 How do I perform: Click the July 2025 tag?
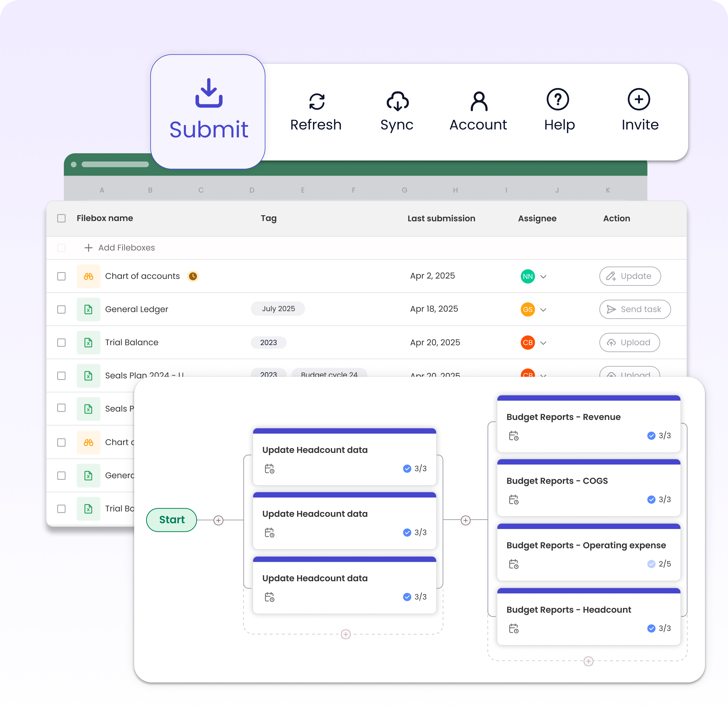(x=278, y=309)
